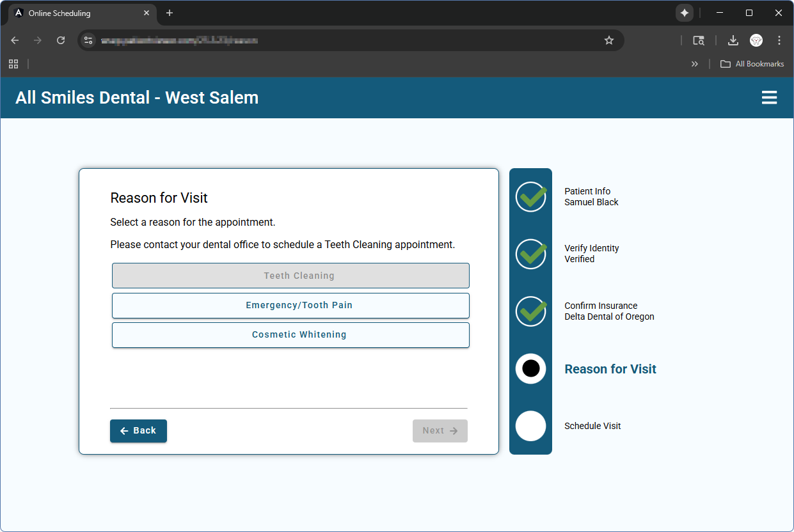Open a new browser tab
The height and width of the screenshot is (532, 794).
coord(170,13)
